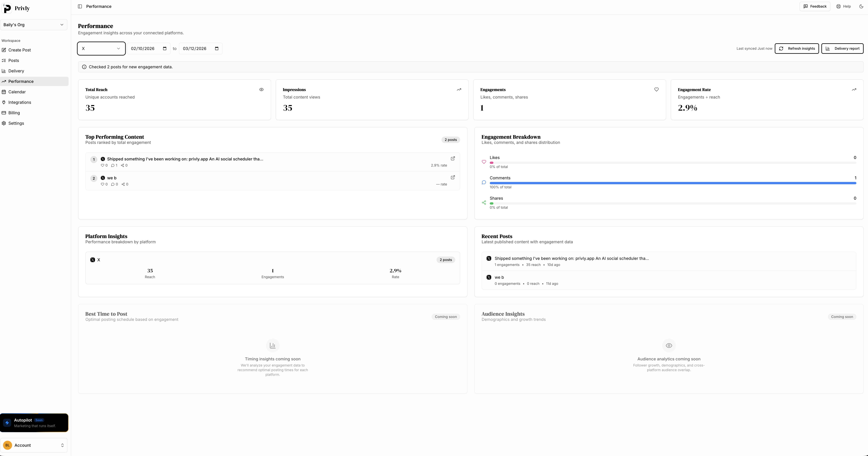
Task: Click the 2 posts badge in Top Performing Content
Action: coord(451,140)
